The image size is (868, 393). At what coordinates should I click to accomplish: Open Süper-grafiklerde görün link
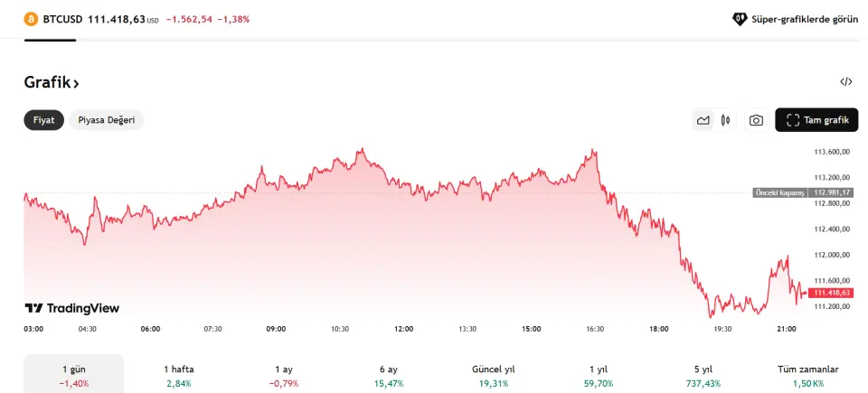pyautogui.click(x=805, y=19)
